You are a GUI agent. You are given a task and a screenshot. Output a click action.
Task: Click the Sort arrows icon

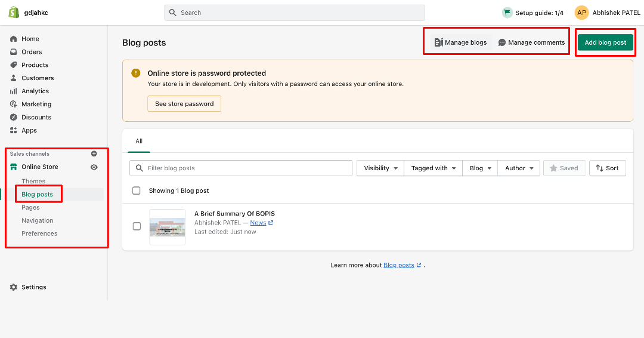tap(600, 168)
